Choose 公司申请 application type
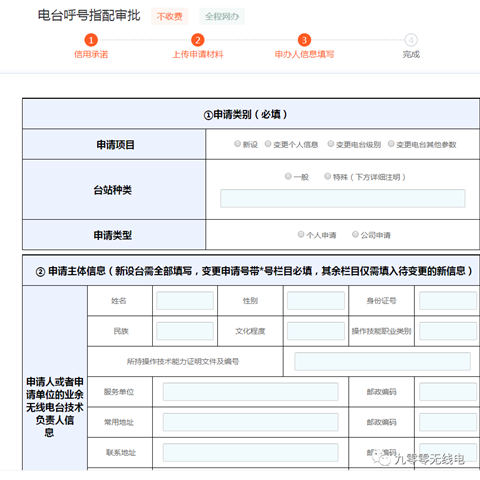480x480 pixels. click(x=355, y=234)
